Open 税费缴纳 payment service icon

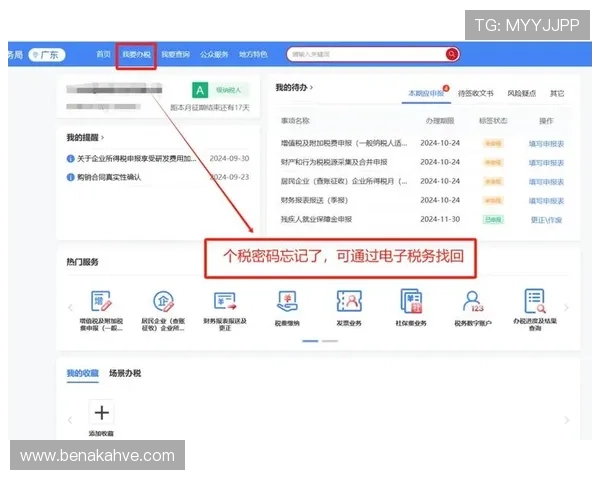point(287,301)
